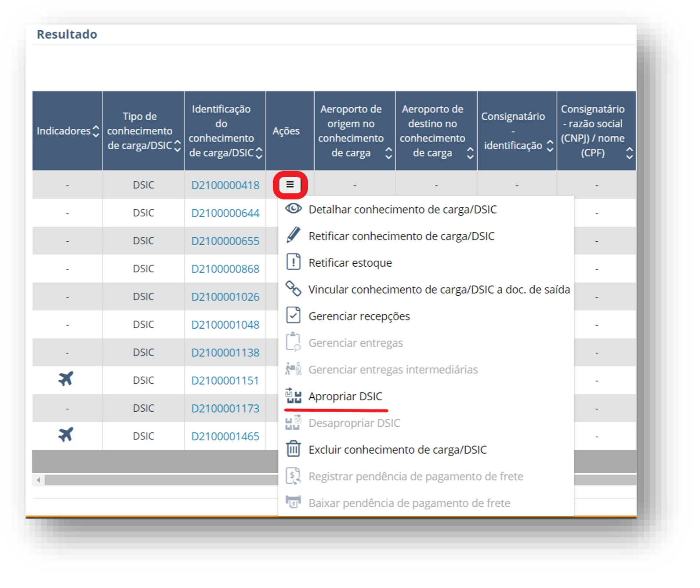The width and height of the screenshot is (700, 588).
Task: Sort by Identificação do conhecimento column
Action: click(x=259, y=153)
